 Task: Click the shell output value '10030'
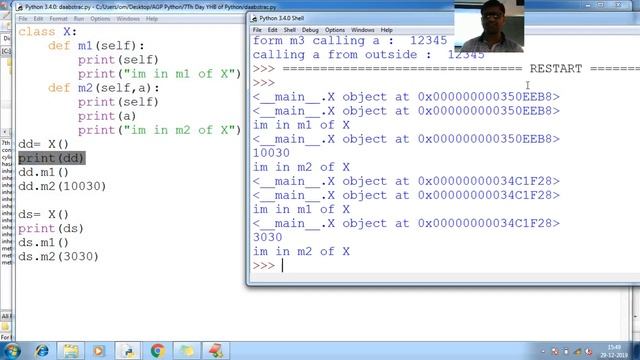tap(271, 153)
